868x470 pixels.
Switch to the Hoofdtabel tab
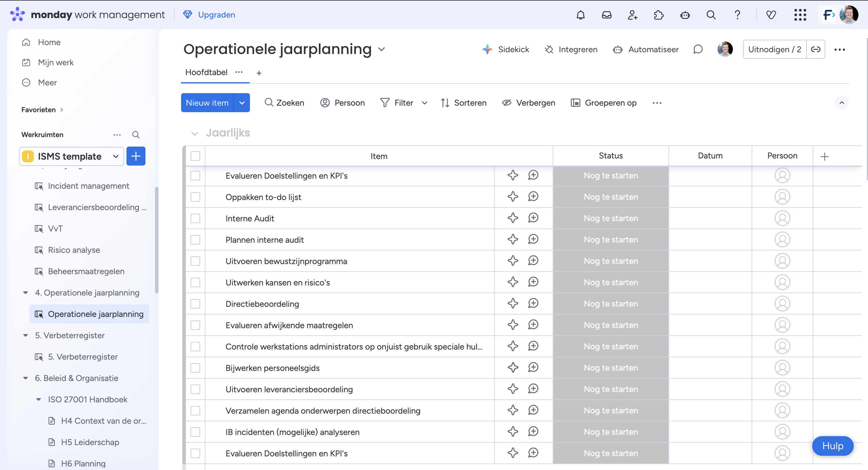pos(206,72)
